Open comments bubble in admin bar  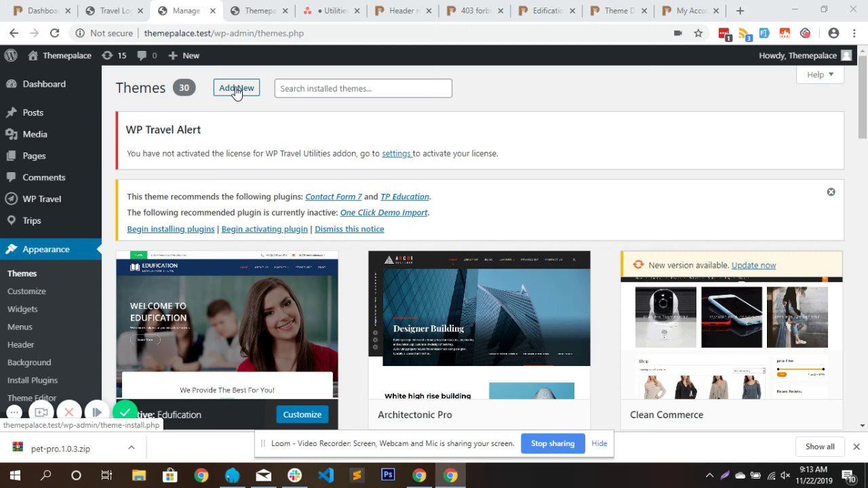pos(147,56)
